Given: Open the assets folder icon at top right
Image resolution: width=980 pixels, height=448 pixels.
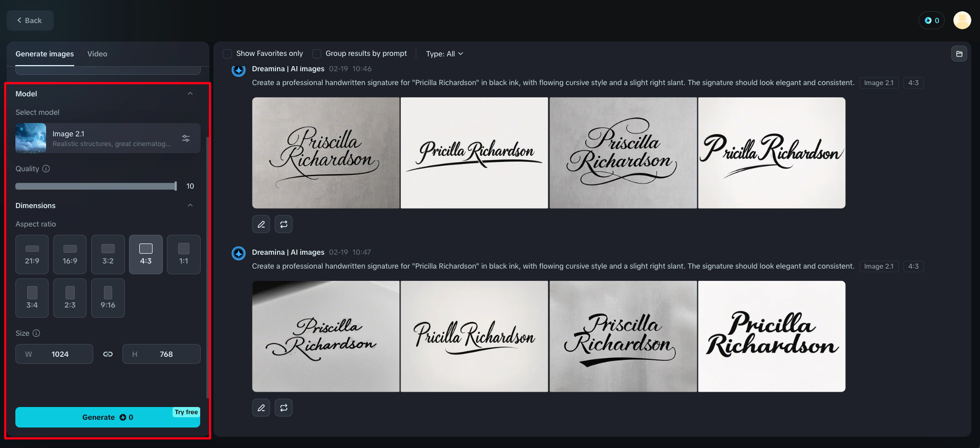Looking at the screenshot, I should (959, 54).
